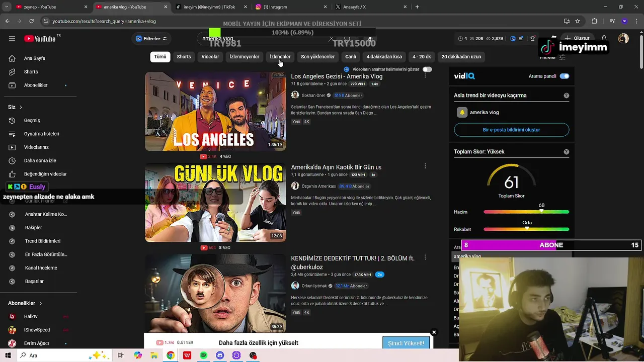
Task: Click the Oluştur create button
Action: click(577, 39)
